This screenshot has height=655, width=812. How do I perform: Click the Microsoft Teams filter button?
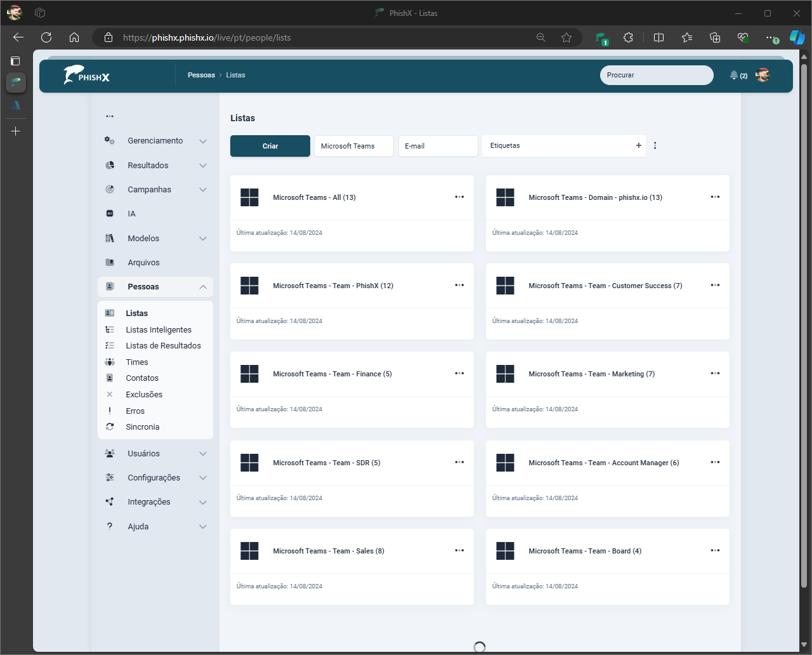(354, 146)
